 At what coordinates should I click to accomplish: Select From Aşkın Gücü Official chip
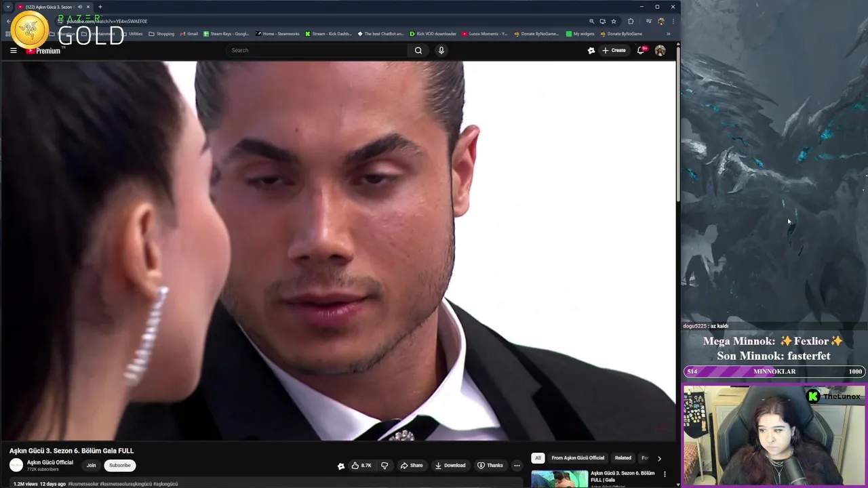click(578, 457)
